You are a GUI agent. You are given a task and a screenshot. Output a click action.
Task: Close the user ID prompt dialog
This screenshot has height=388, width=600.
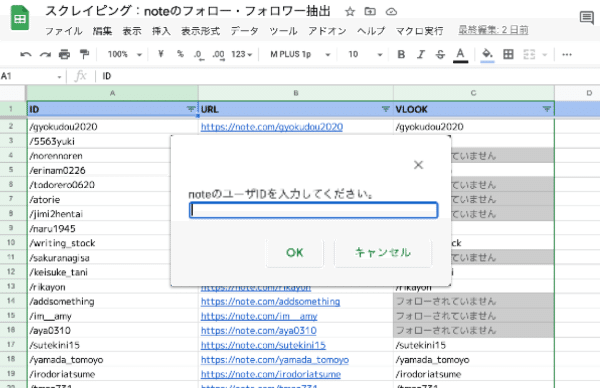(x=418, y=165)
